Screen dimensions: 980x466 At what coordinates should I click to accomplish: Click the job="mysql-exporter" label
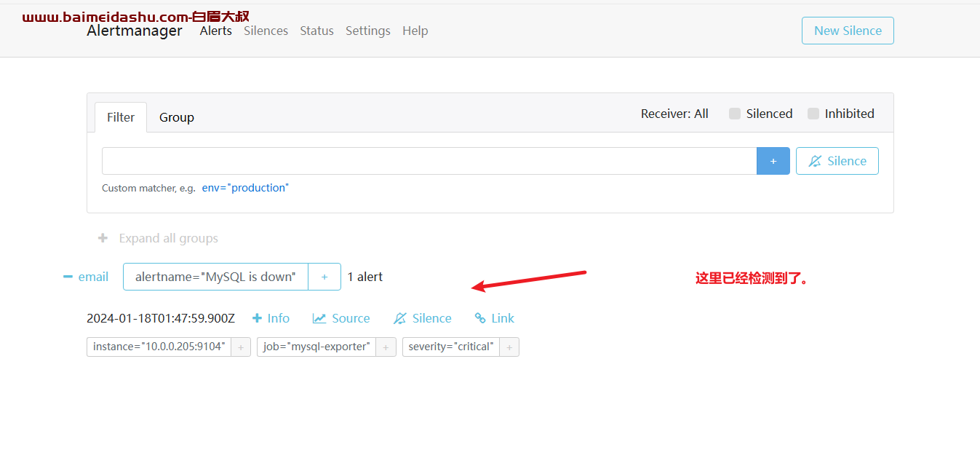coord(316,347)
